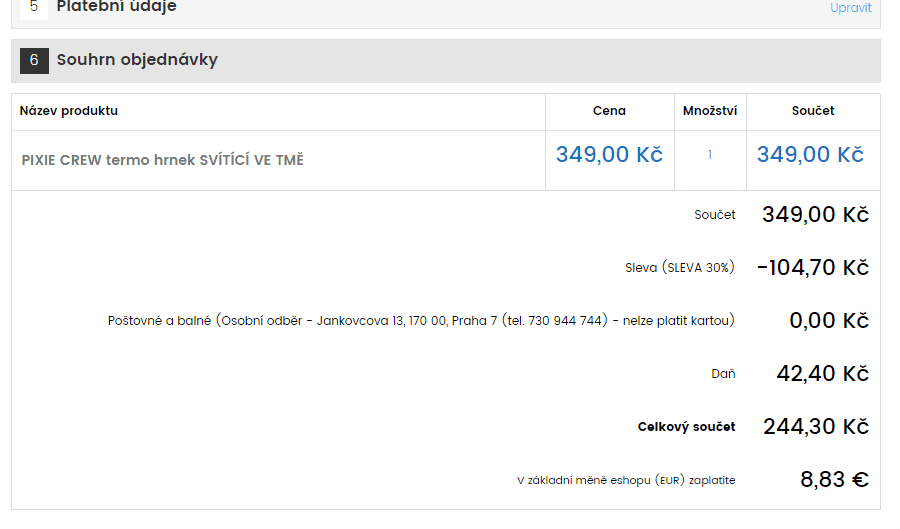900x529 pixels.
Task: Select the discount amount -104,70 Kč
Action: tap(813, 267)
